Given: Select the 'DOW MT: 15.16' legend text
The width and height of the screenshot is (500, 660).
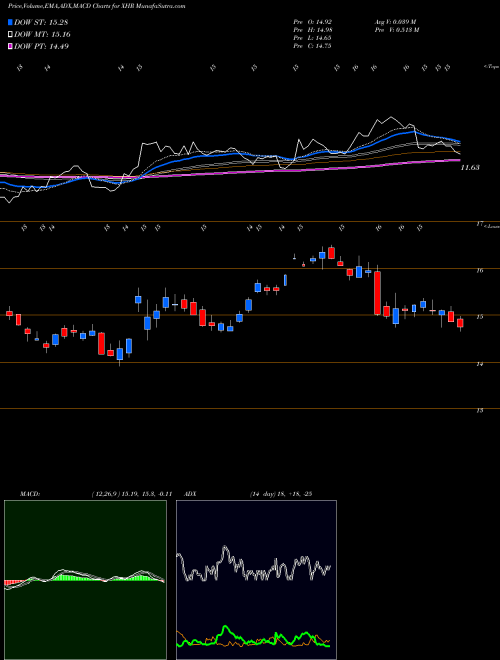Looking at the screenshot, I should pos(42,35).
